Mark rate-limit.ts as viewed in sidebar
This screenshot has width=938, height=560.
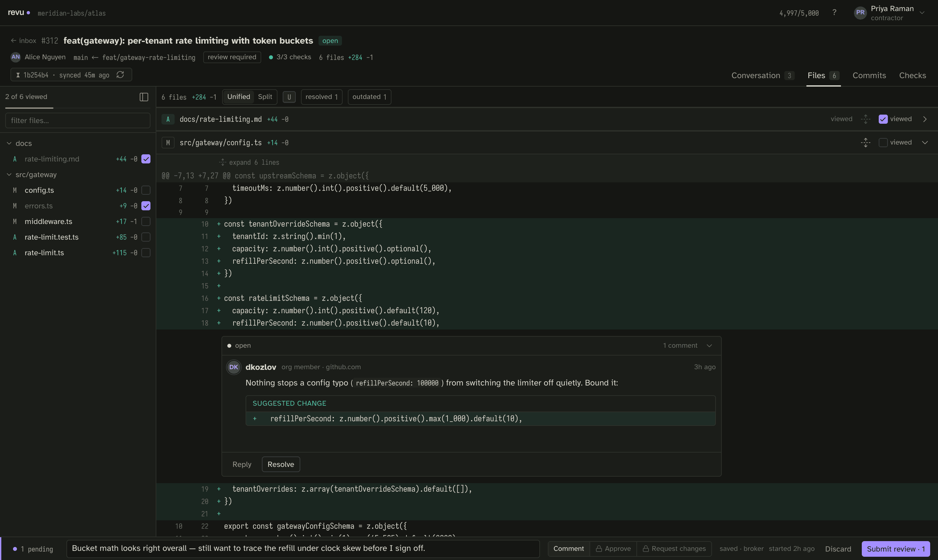pyautogui.click(x=146, y=253)
